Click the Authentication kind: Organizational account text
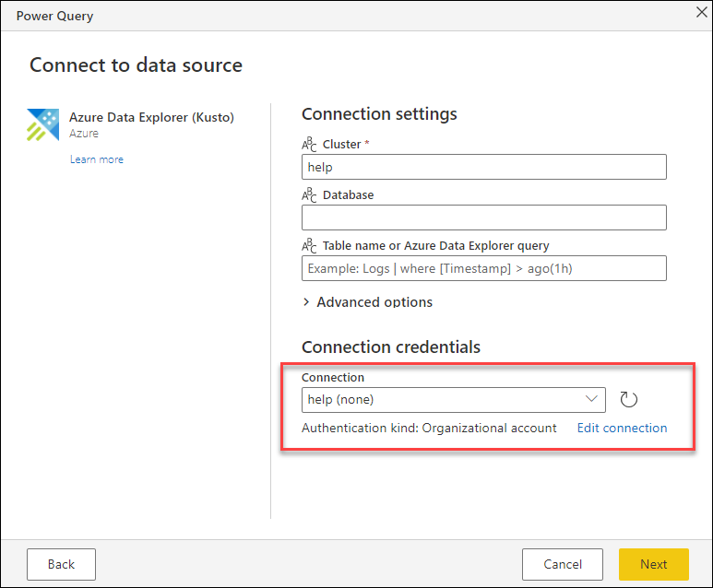The image size is (713, 588). pyautogui.click(x=429, y=428)
